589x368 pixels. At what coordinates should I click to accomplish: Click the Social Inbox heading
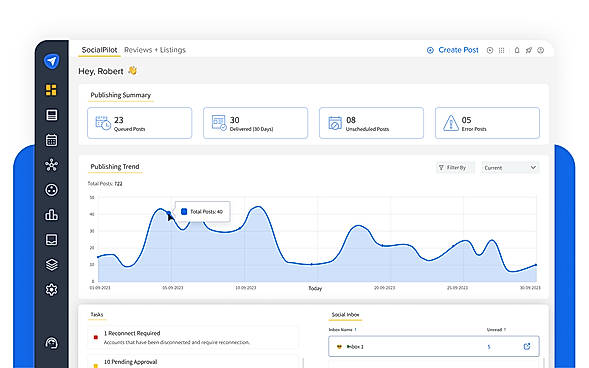[x=346, y=315]
